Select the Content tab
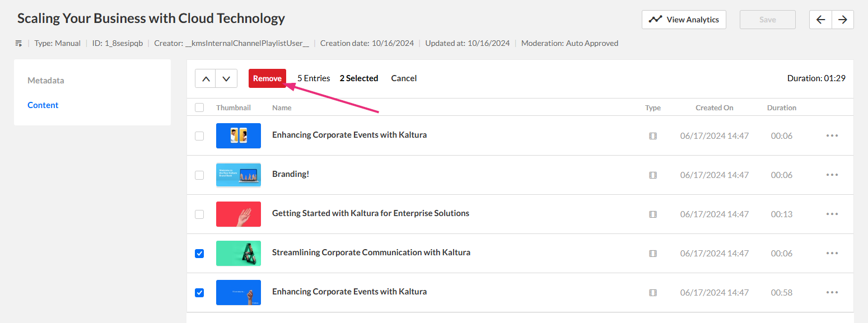The height and width of the screenshot is (323, 868). coord(43,105)
